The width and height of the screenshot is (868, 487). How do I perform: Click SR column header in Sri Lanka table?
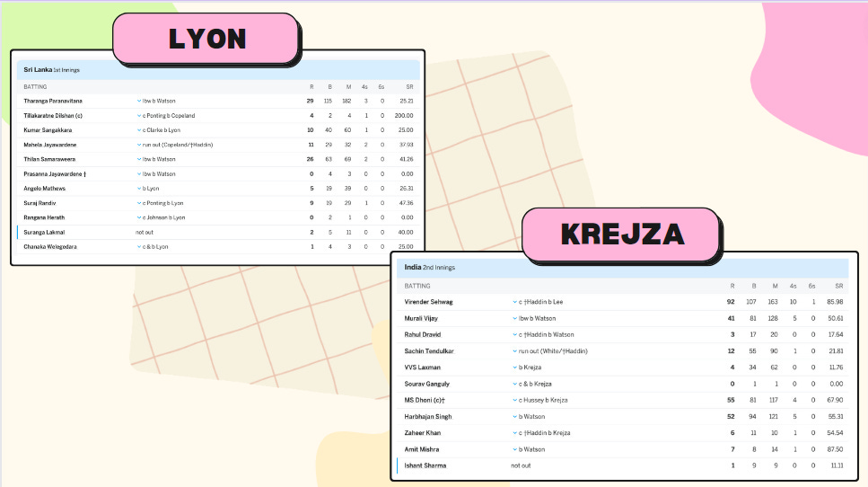click(x=409, y=87)
